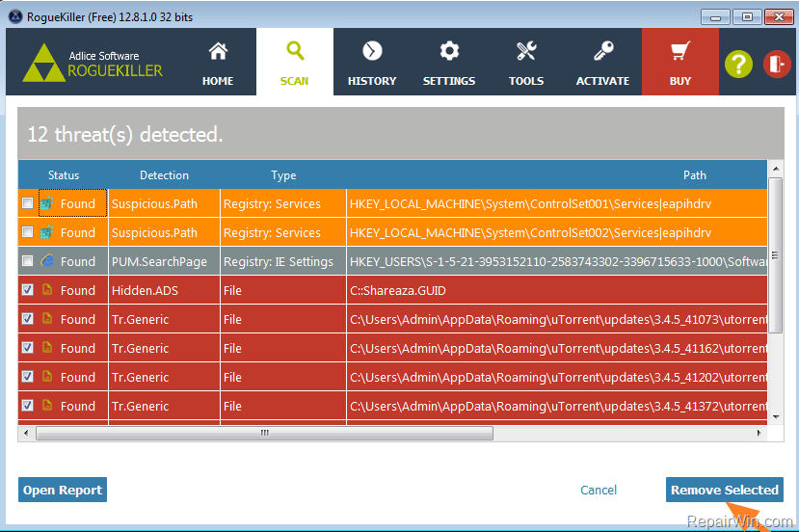Uncheck the 3.4.5_41202 Tr.Generic row checkbox
The height and width of the screenshot is (532, 799).
pyautogui.click(x=28, y=377)
